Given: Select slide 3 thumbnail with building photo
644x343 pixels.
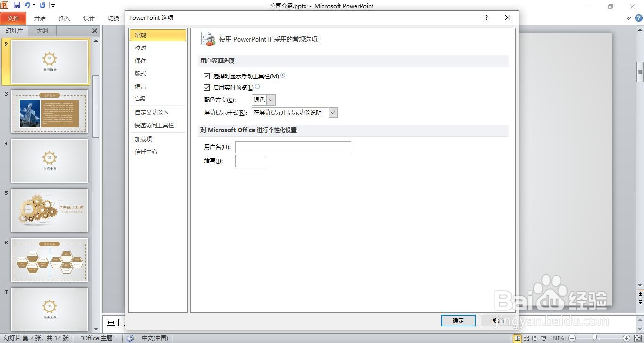Looking at the screenshot, I should (50, 111).
